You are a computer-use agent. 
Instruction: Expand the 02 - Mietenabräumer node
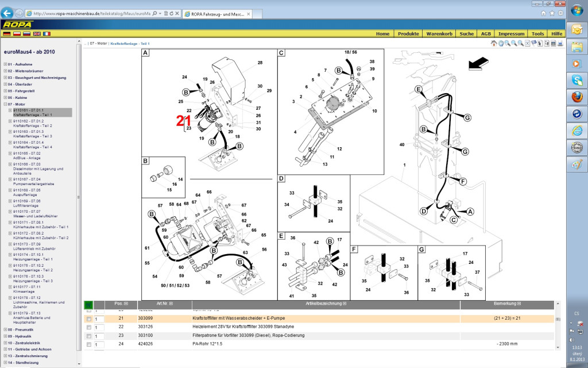click(5, 71)
